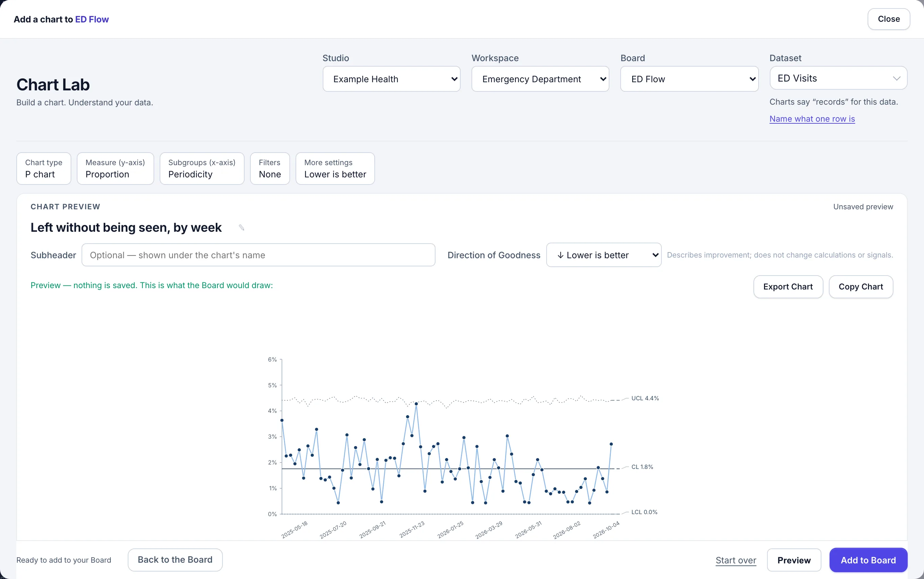Click the CHART PREVIEW heading
Viewport: 924px width, 579px height.
point(66,207)
